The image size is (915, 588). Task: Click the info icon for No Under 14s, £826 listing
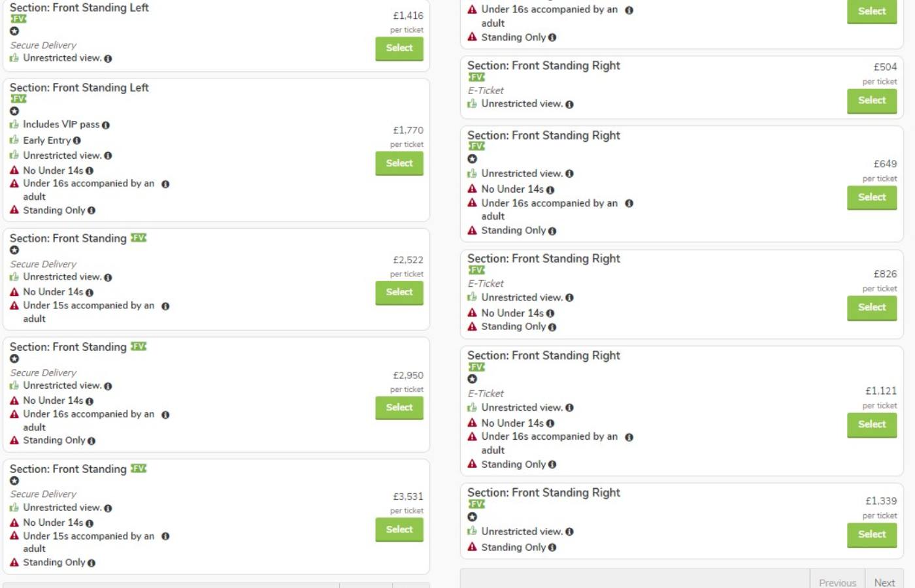[x=550, y=314]
